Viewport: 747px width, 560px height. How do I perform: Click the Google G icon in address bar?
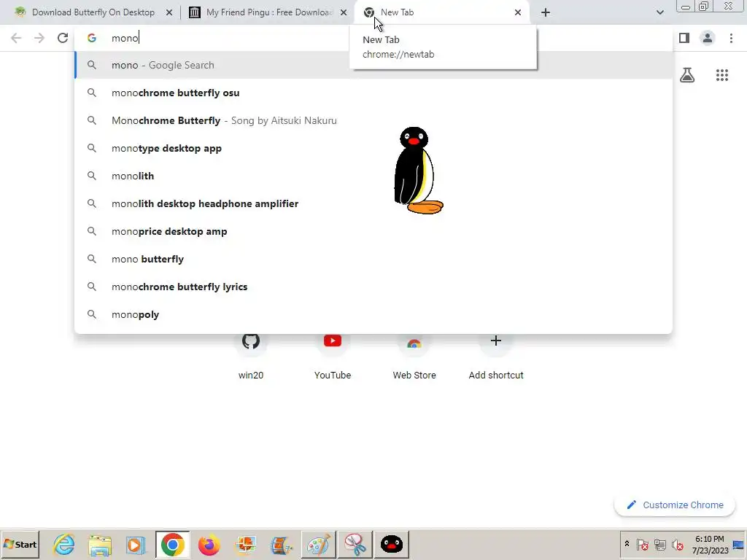92,38
